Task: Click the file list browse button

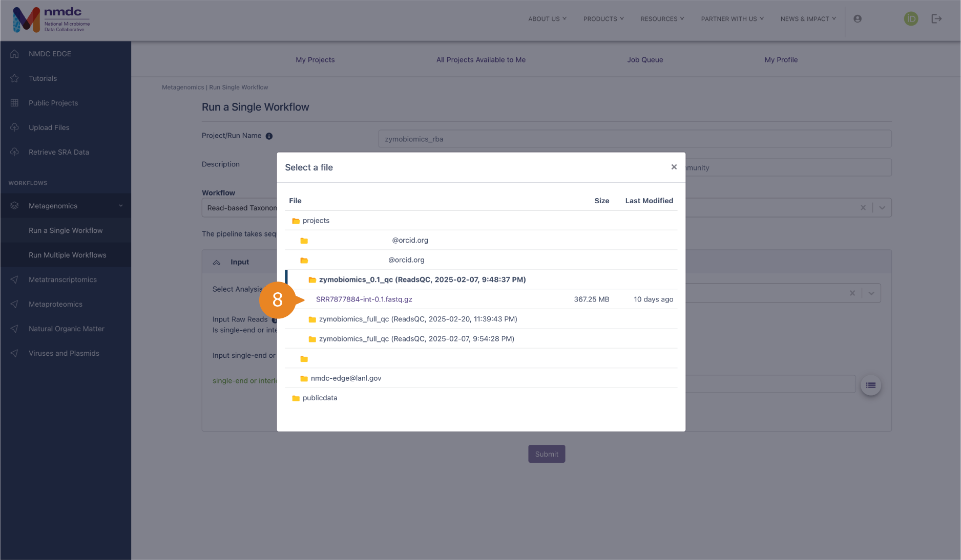Action: (x=871, y=385)
